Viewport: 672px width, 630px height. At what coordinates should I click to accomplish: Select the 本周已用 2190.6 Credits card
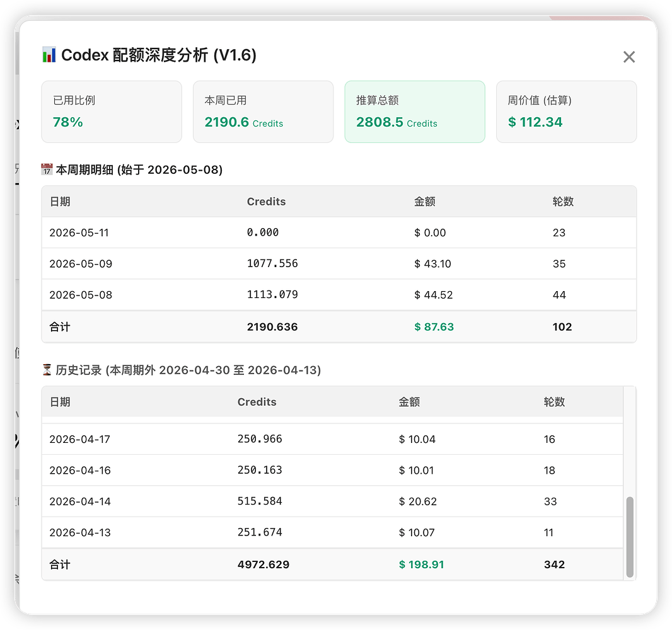pyautogui.click(x=263, y=112)
